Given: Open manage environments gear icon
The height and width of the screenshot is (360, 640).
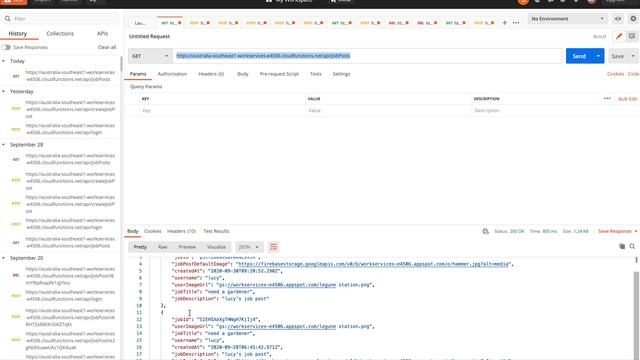Looking at the screenshot, I should coord(633,19).
